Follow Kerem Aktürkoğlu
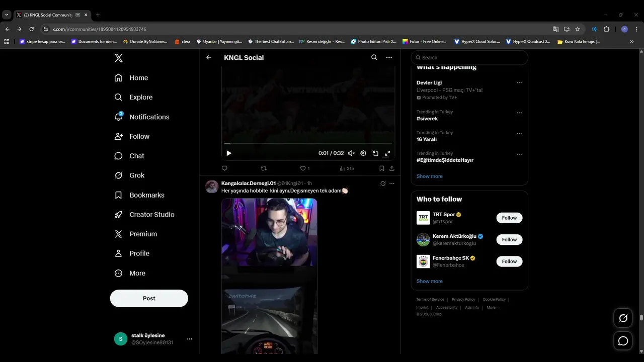This screenshot has height=362, width=644. coord(509,239)
